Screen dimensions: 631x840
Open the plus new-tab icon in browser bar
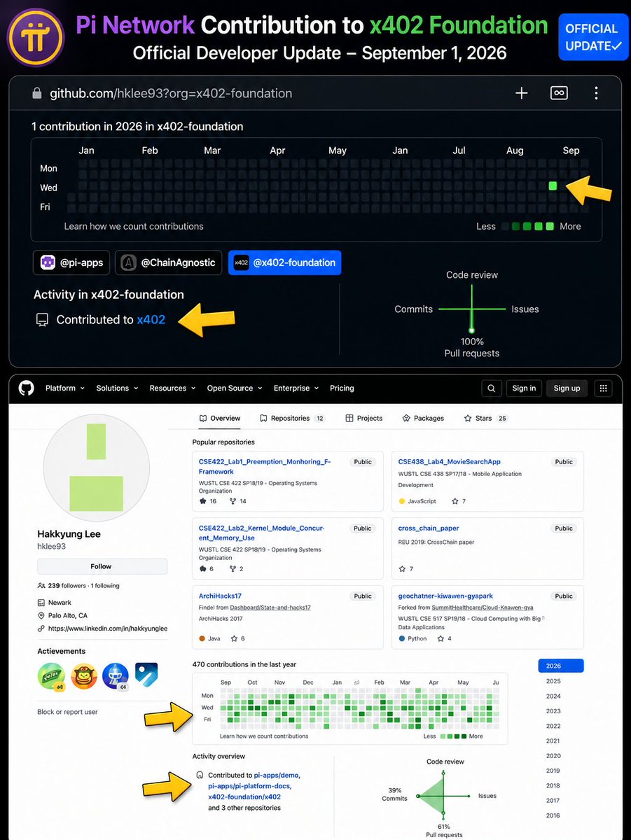(x=522, y=93)
